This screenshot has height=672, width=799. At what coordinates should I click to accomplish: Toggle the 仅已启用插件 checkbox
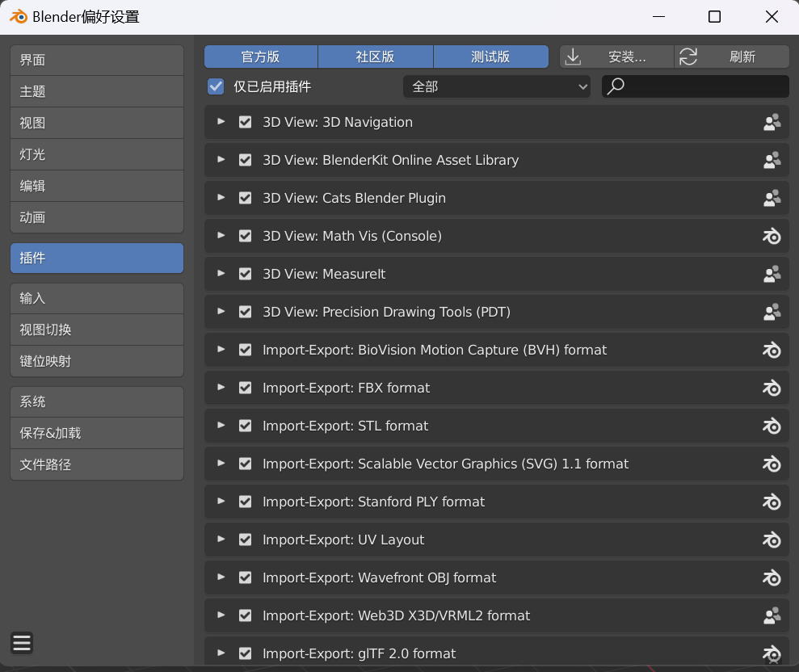(216, 86)
